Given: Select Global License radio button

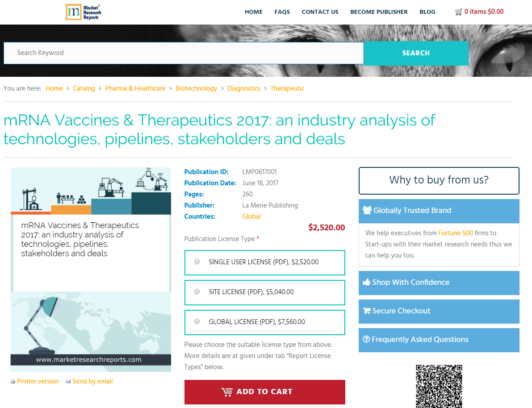Looking at the screenshot, I should tap(197, 321).
